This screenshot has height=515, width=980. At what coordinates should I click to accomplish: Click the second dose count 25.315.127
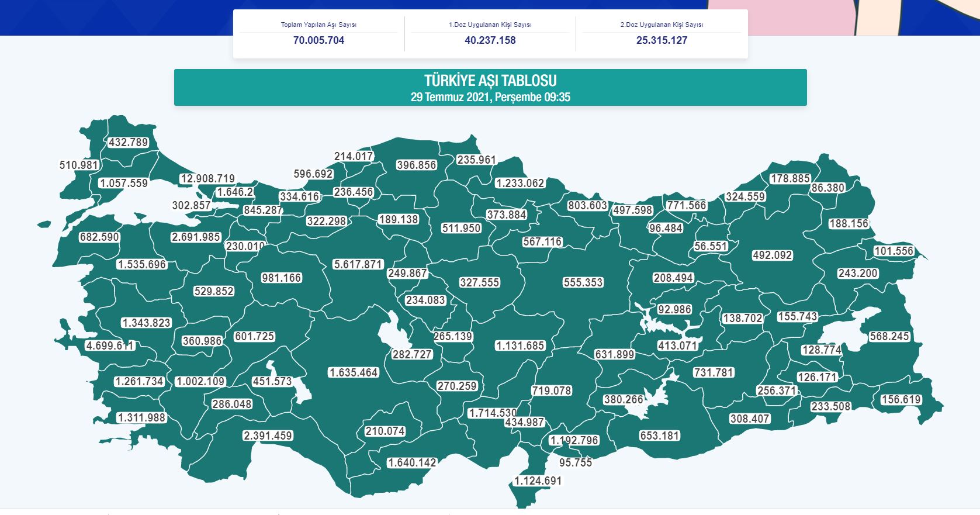(x=662, y=40)
